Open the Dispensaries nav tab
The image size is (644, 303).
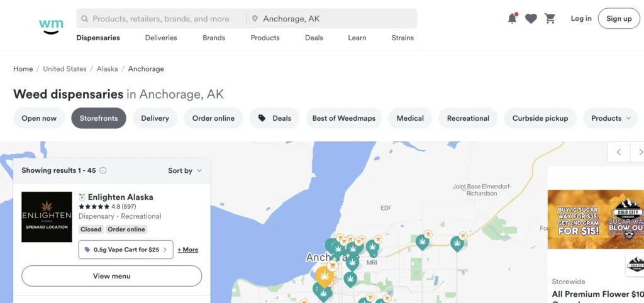98,38
